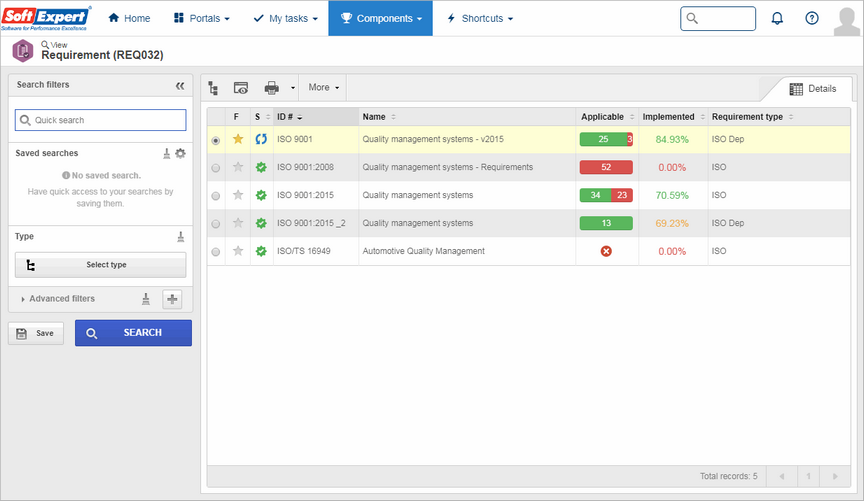Viewport: 864px width, 501px height.
Task: Open the notifications bell
Action: tap(777, 18)
